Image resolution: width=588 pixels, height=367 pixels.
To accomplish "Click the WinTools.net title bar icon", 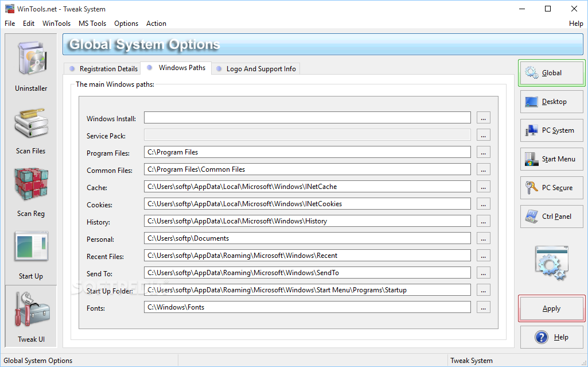I will (9, 9).
